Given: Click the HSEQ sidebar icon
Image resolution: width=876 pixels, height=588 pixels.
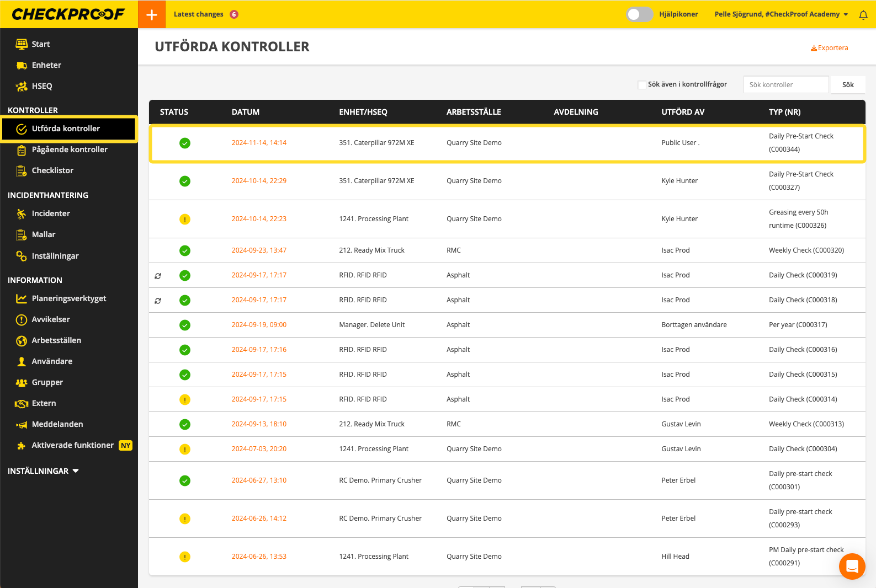Looking at the screenshot, I should (22, 86).
